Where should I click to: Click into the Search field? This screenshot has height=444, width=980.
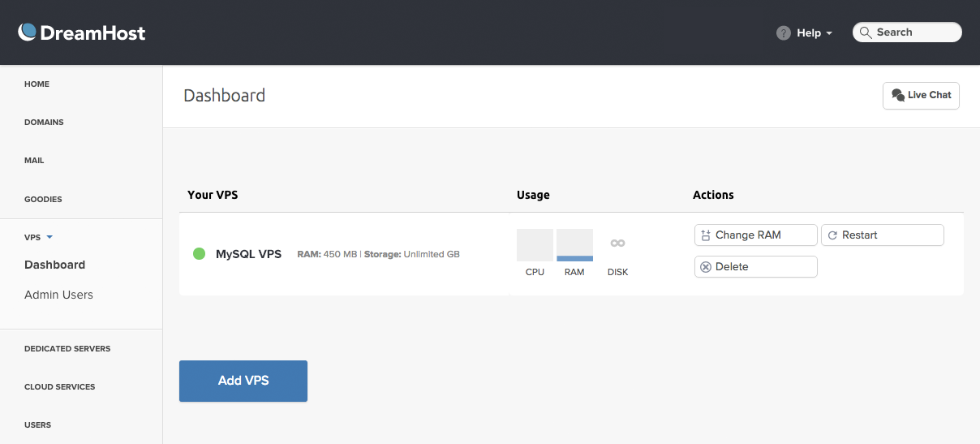pos(907,32)
